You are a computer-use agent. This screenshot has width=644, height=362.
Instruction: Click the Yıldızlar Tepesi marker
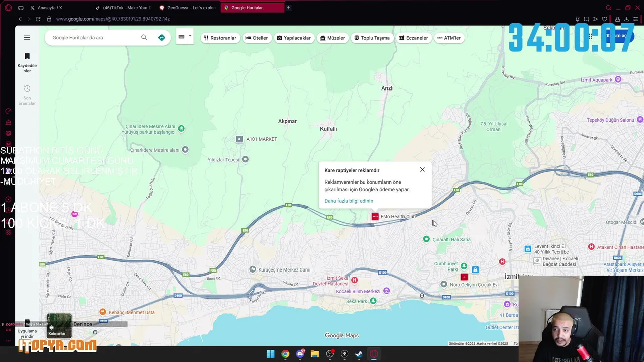click(x=245, y=159)
